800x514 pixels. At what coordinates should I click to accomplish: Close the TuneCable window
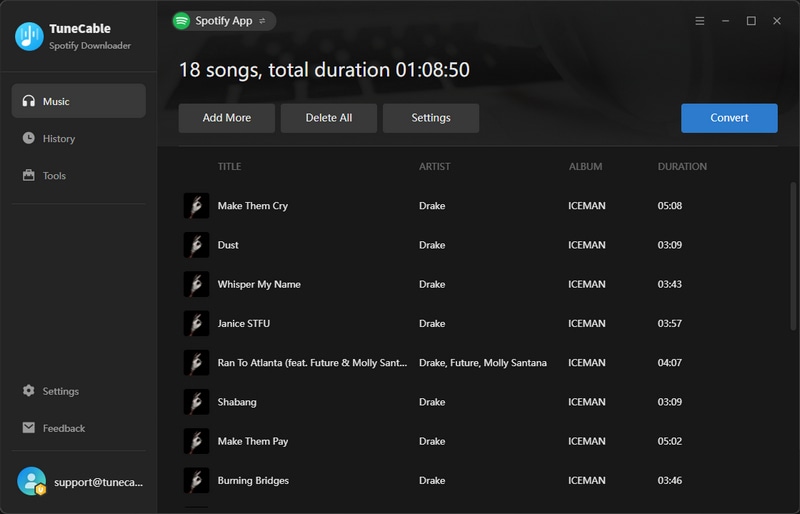[777, 21]
